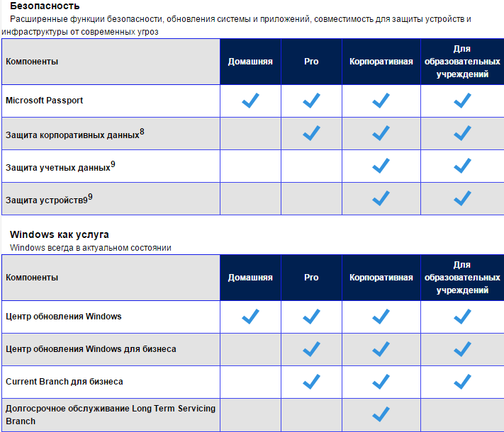Click footnote 9 beside Защита учетных данных
The height and width of the screenshot is (432, 504).
click(113, 164)
